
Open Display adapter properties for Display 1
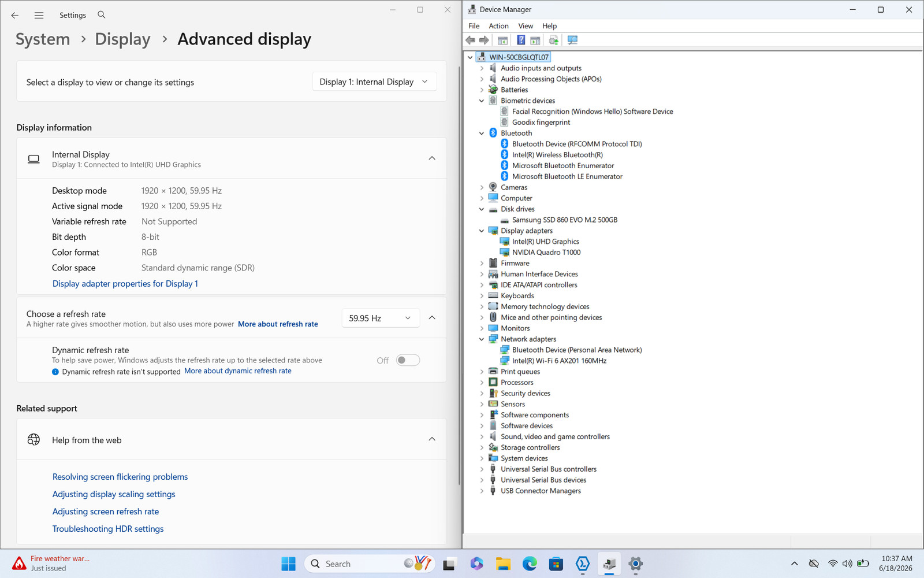coord(125,284)
